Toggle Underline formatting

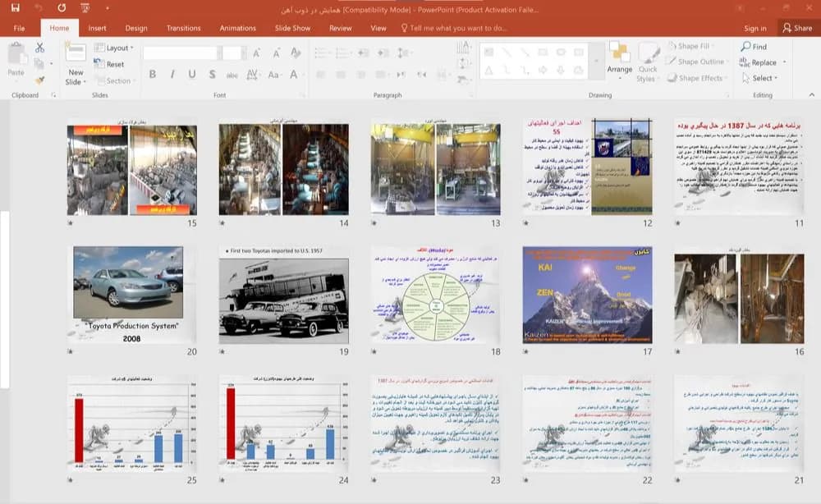[192, 75]
